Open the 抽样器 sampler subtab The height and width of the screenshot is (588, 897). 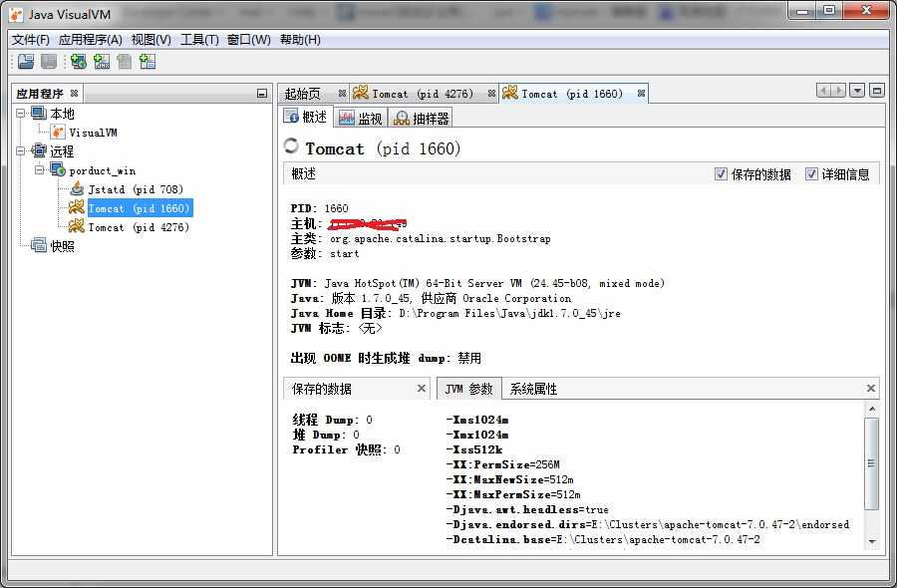(422, 119)
